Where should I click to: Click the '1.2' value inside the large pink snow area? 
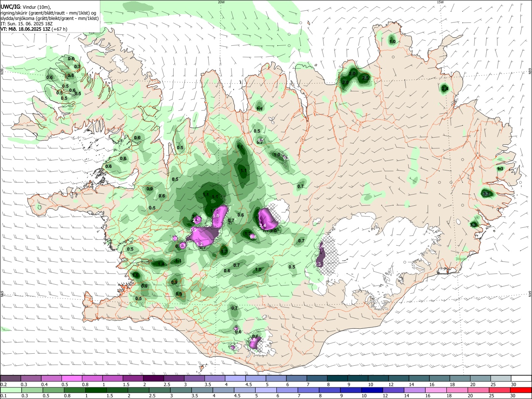(x=199, y=244)
